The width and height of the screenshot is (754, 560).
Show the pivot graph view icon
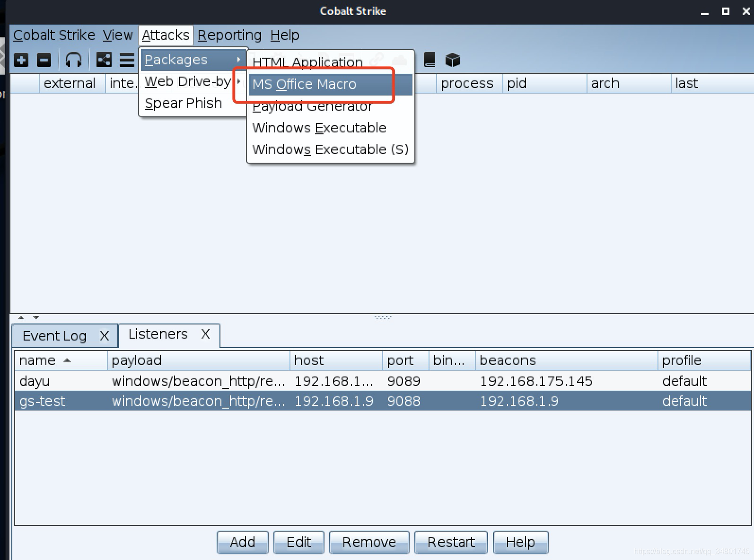(x=104, y=60)
